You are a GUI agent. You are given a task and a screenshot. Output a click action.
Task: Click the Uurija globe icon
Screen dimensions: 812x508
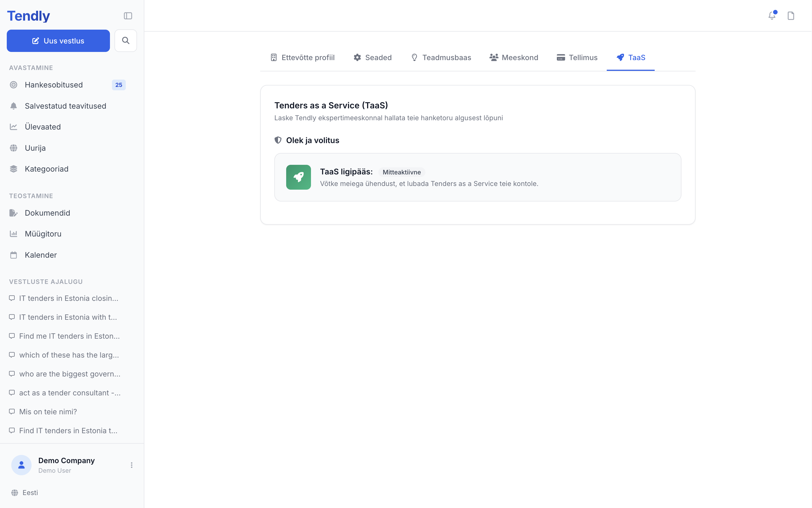[x=14, y=148]
